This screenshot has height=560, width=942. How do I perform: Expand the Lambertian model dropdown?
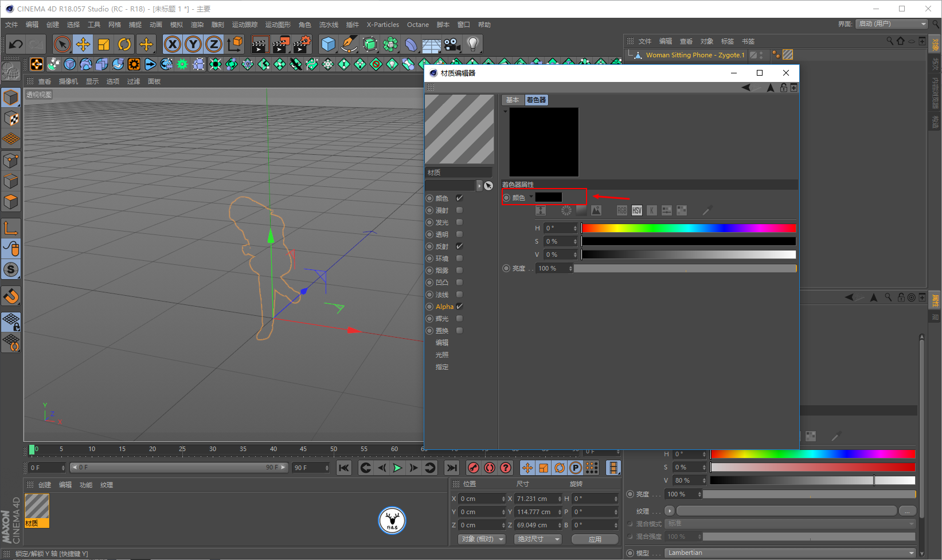pos(790,553)
